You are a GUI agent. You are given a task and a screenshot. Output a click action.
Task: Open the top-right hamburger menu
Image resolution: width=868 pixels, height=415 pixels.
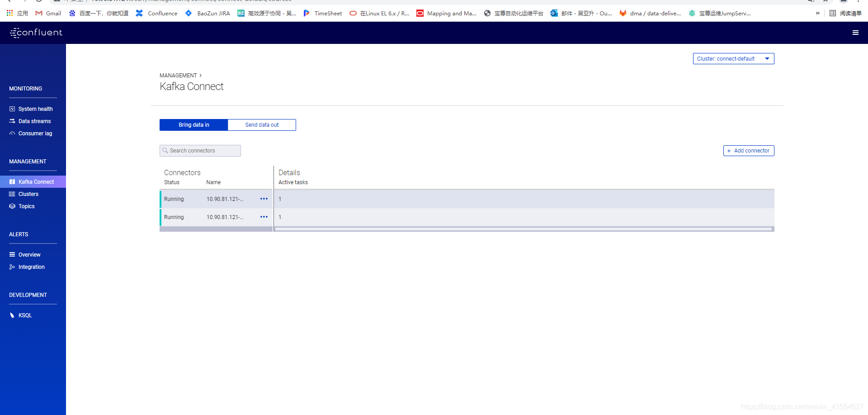[856, 33]
